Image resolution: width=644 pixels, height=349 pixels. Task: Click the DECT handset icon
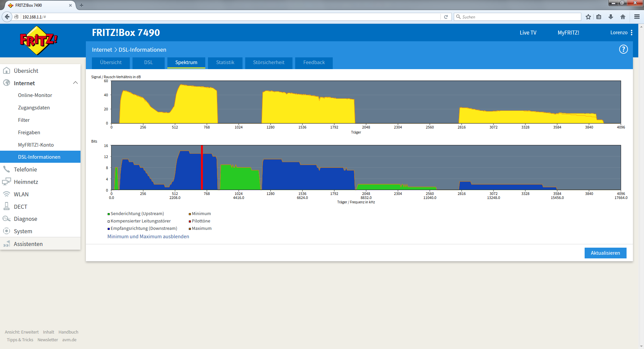tap(6, 206)
